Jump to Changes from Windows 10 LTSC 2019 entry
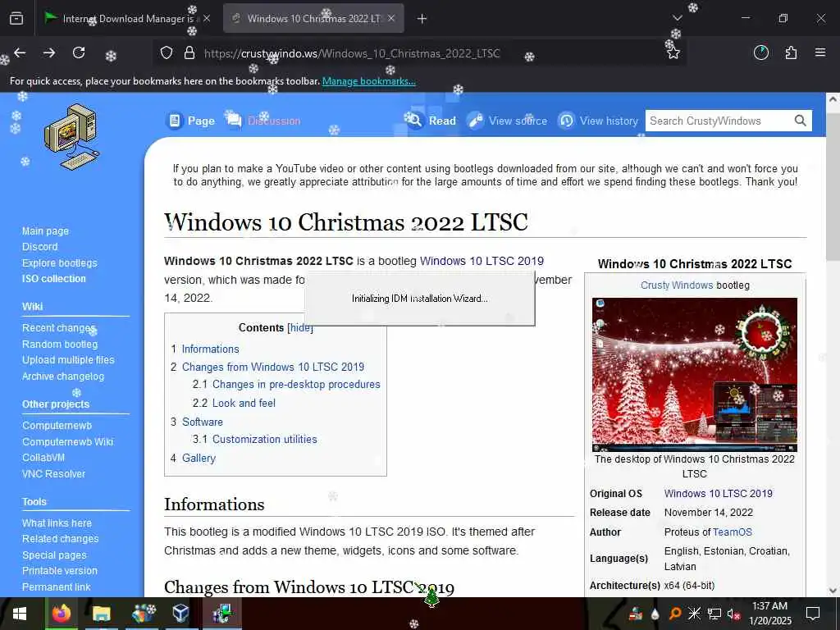Viewport: 840px width, 630px height. (272, 367)
